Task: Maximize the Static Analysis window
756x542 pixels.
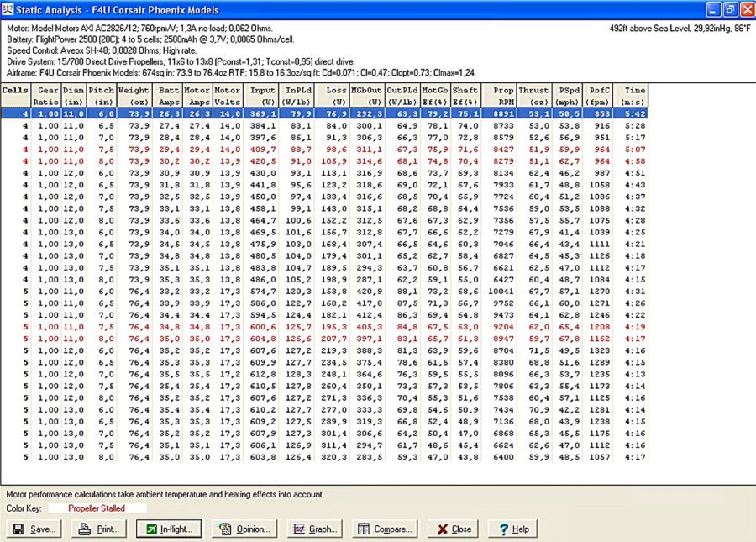Action: 728,10
